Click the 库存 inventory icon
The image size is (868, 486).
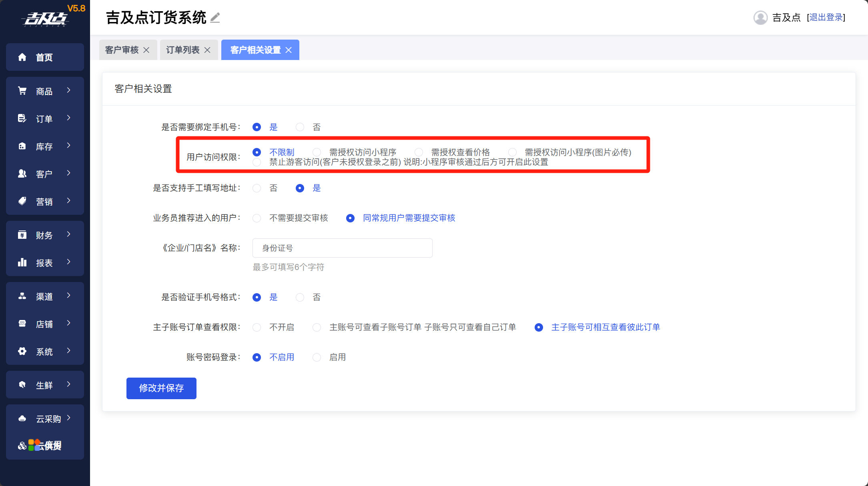click(x=22, y=146)
